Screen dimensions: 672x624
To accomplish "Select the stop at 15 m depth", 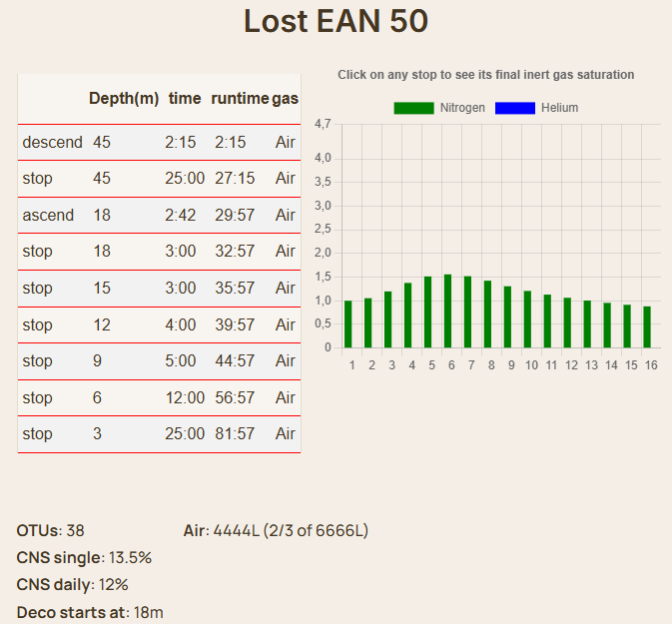I will click(159, 289).
